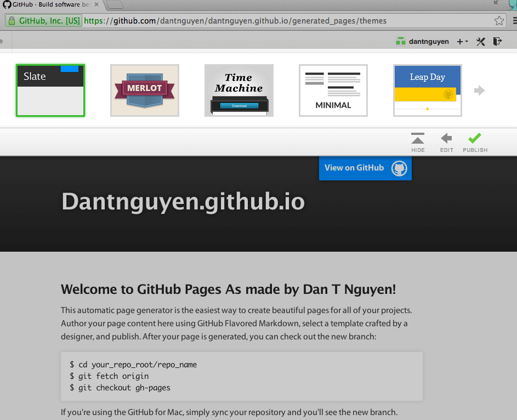Select the Minimal theme thumbnail

pos(333,90)
